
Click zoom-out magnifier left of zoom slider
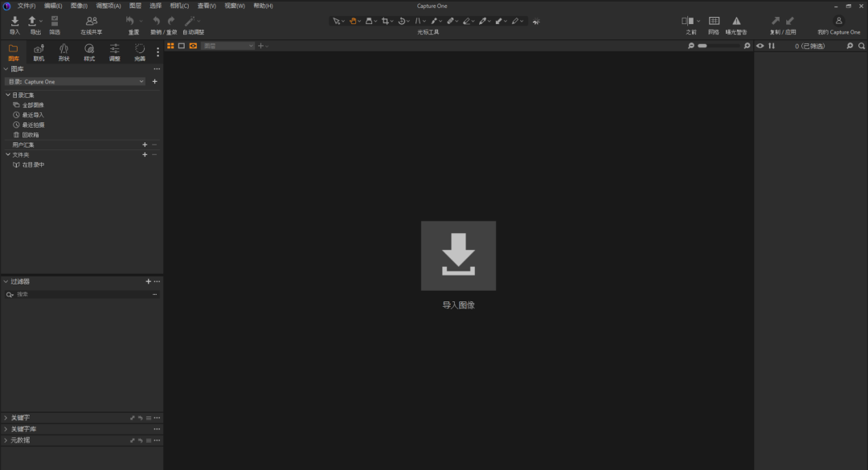691,46
